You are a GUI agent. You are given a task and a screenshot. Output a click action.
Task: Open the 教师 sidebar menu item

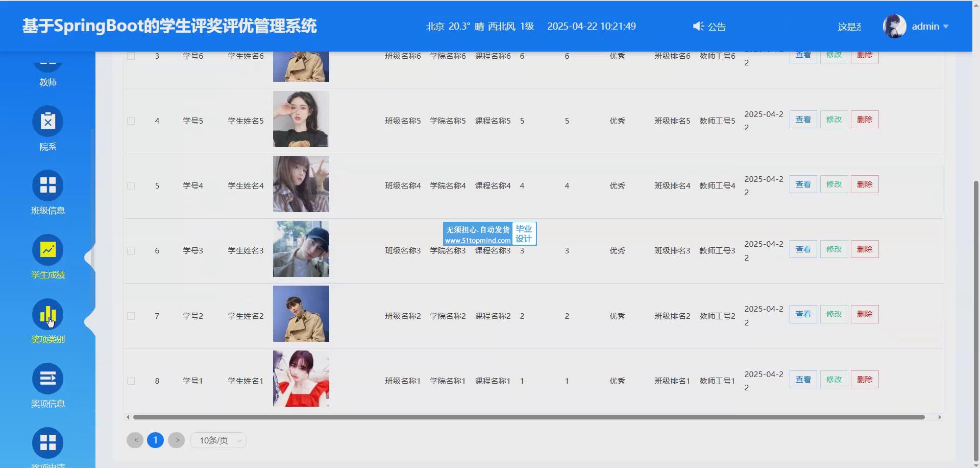coord(47,82)
